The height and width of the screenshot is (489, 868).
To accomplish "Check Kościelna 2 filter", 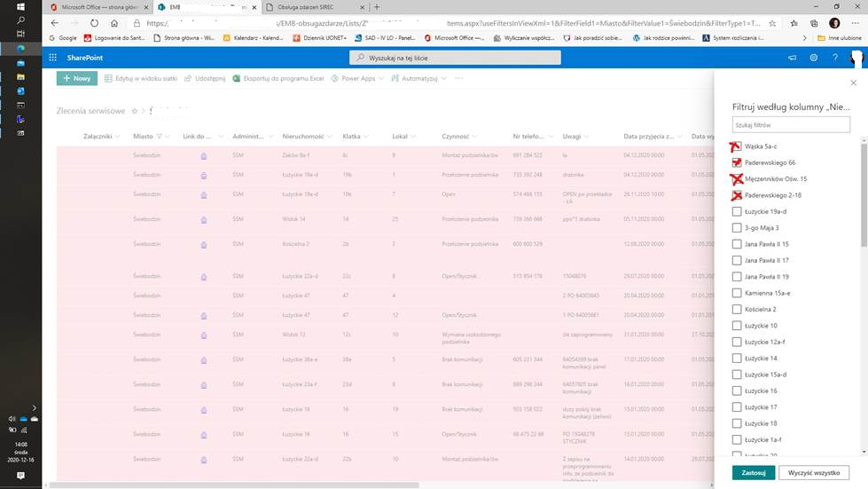I will click(x=736, y=309).
